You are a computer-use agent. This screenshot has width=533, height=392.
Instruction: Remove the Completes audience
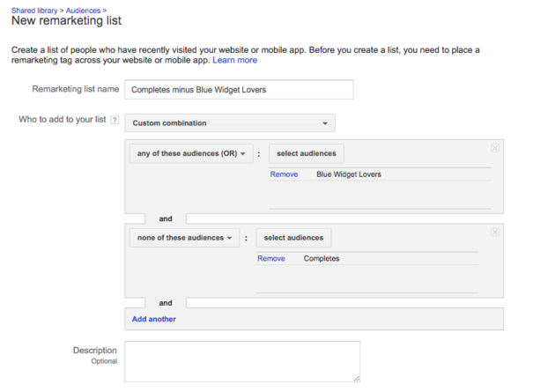[x=271, y=259]
